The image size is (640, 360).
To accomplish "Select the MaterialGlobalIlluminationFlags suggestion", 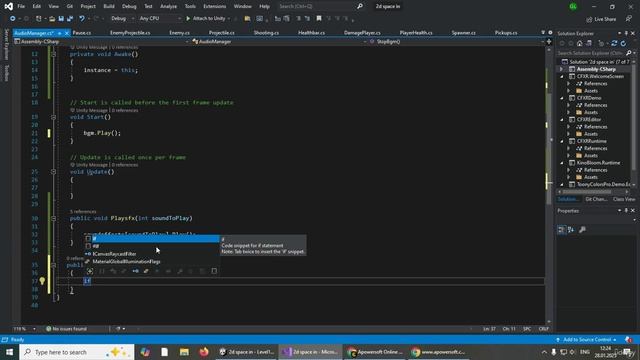I will pos(152,262).
